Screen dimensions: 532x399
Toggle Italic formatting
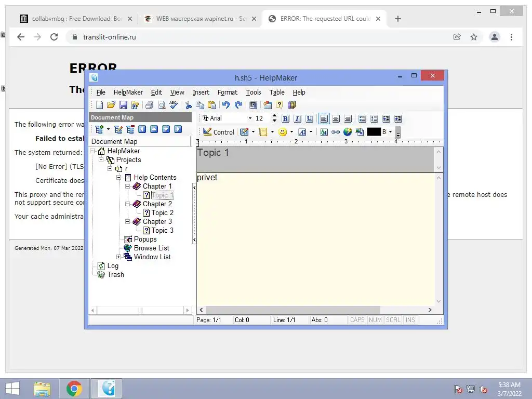[x=298, y=119]
